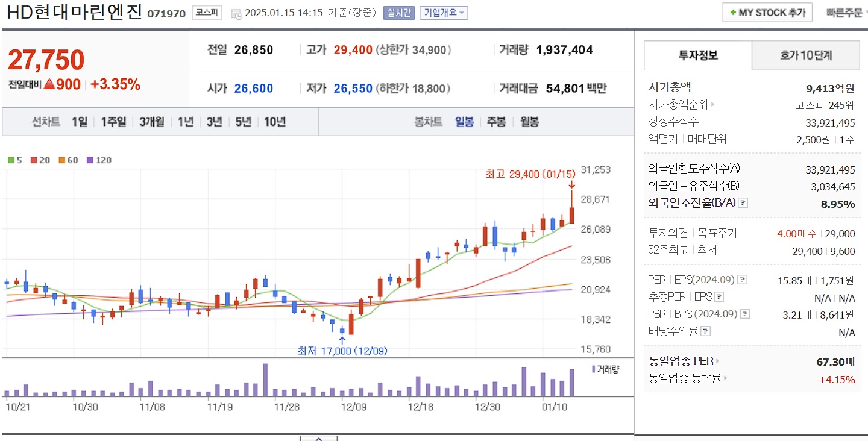Switch to the 투자정보 tab

point(698,55)
